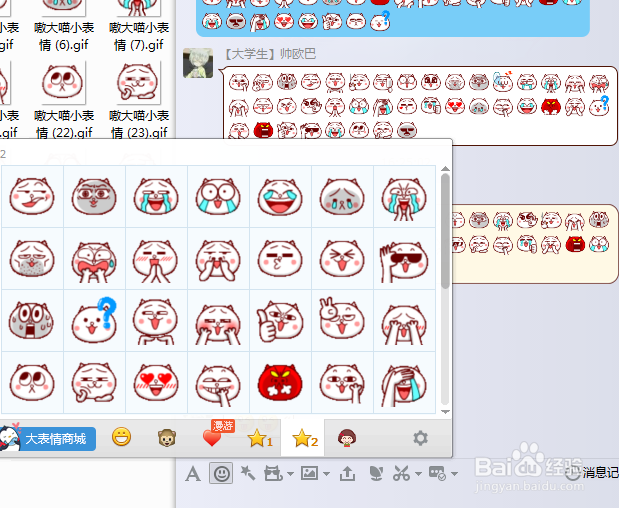The image size is (619, 508).
Task: Select the squinting happy cat emoticon
Action: 342,259
